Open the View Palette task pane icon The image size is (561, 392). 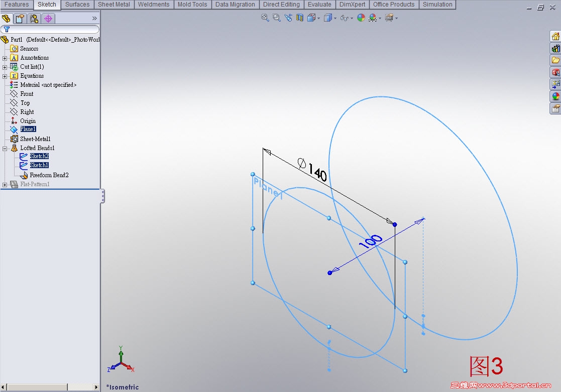555,84
